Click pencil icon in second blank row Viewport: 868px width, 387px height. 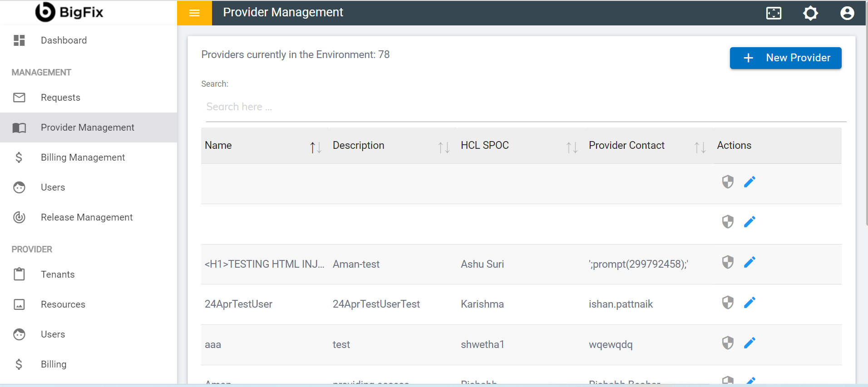(x=750, y=222)
